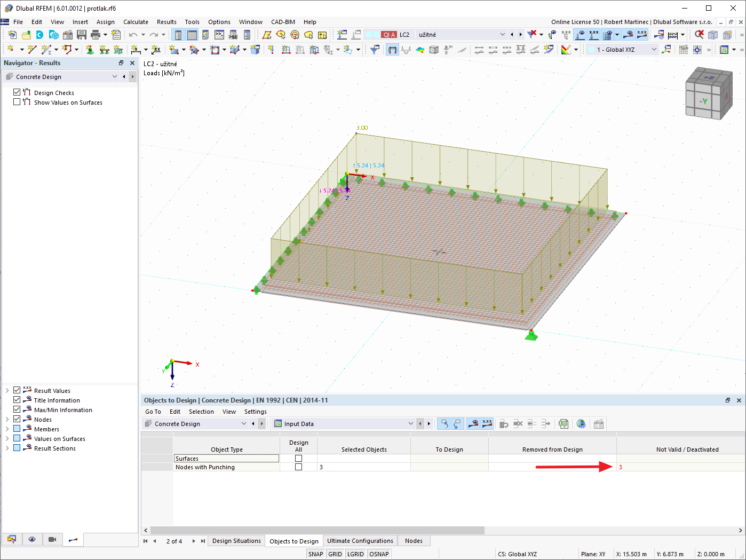Viewport: 746px width, 560px height.
Task: Click the Export to Excel icon
Action: point(564,424)
